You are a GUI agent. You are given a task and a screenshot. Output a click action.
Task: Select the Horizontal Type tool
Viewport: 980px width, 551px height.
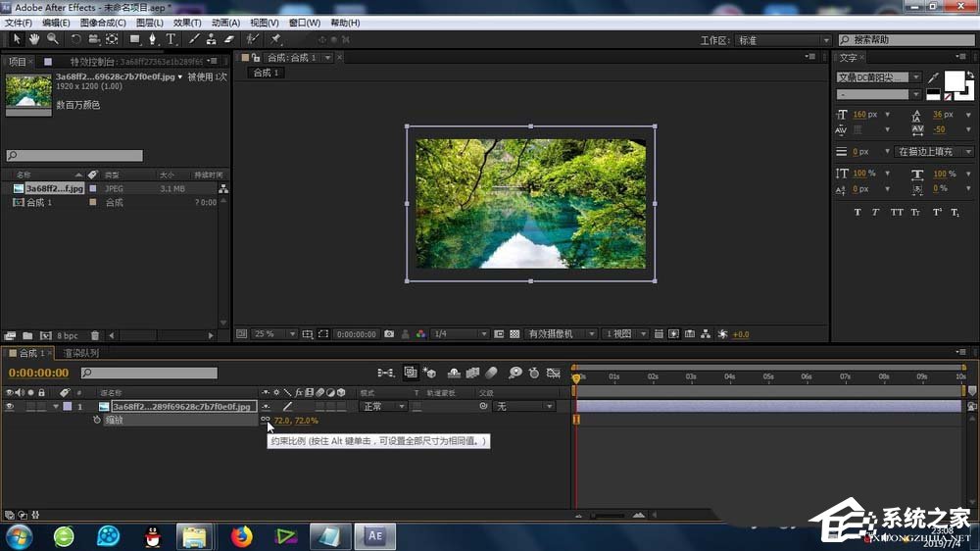click(x=171, y=39)
